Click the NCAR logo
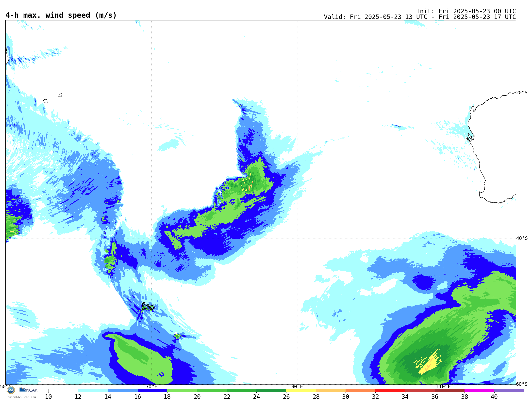The image size is (532, 400). [28, 390]
